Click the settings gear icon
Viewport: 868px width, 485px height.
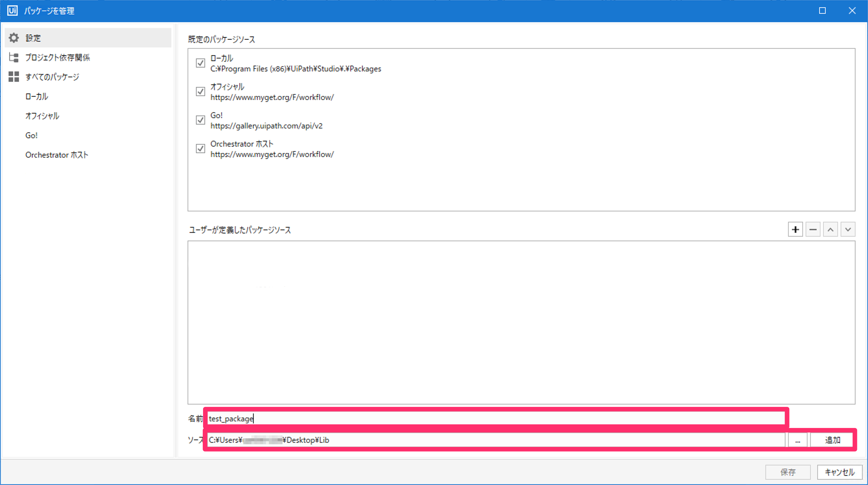[14, 38]
